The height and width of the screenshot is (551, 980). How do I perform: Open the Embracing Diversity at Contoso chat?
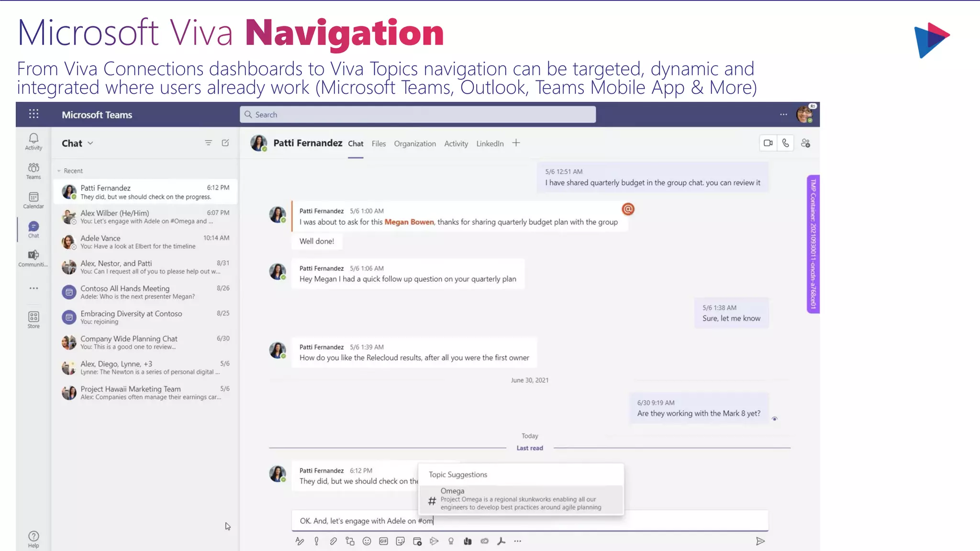(x=145, y=317)
